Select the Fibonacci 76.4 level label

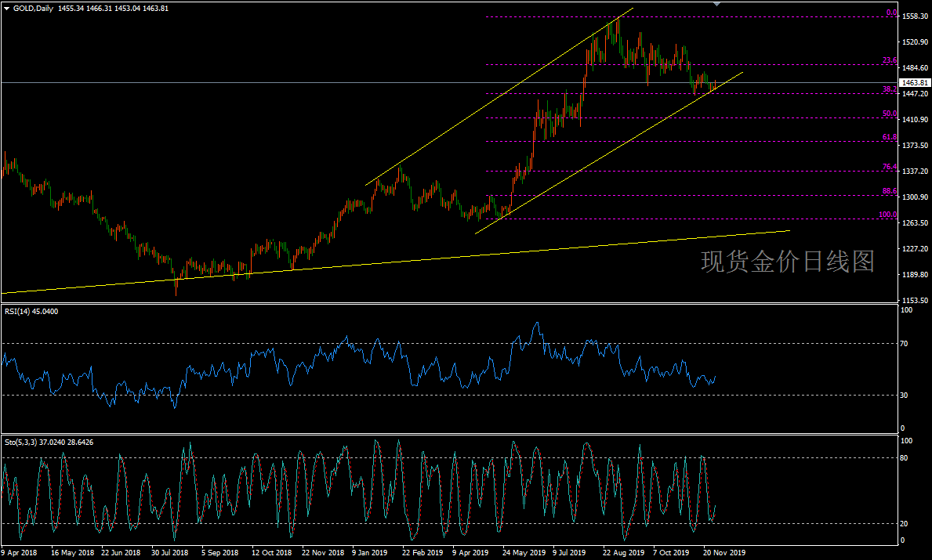click(890, 167)
